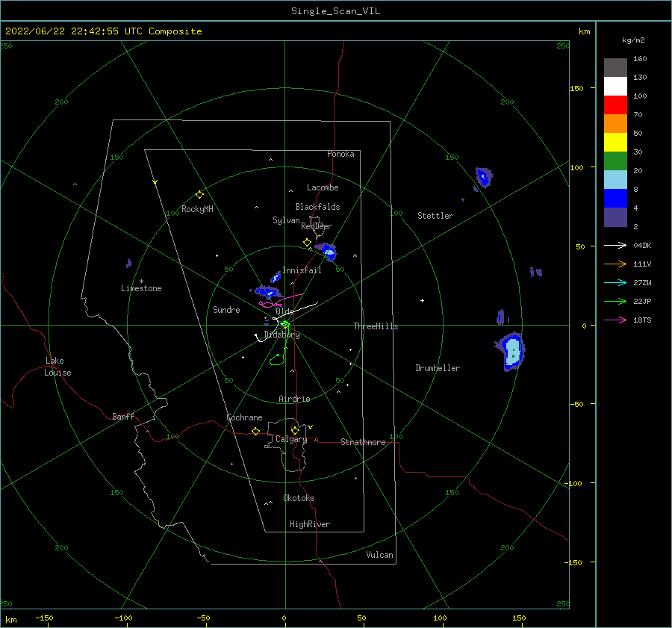Click the Ponoka city label

click(340, 154)
